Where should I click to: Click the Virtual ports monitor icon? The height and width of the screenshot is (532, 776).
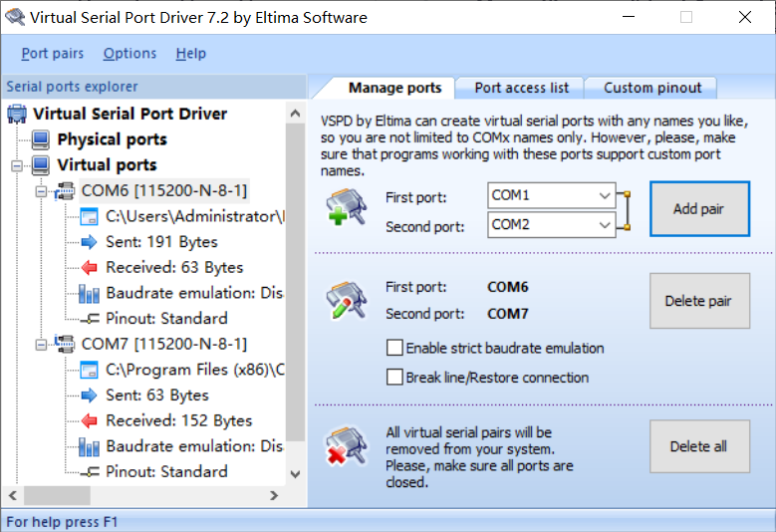point(41,164)
